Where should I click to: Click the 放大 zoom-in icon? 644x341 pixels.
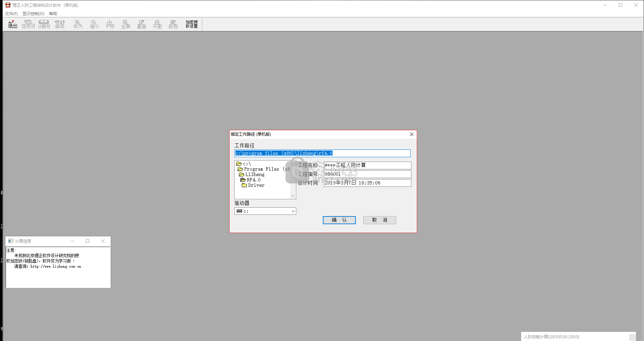pos(78,24)
